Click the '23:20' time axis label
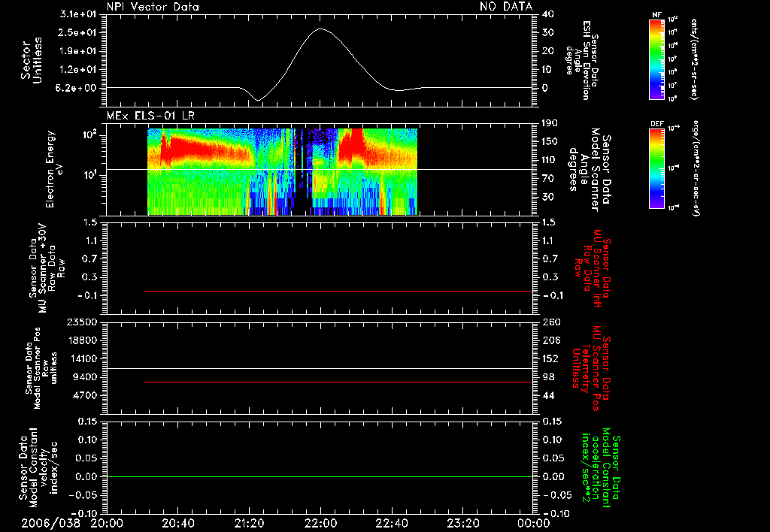 pos(463,523)
